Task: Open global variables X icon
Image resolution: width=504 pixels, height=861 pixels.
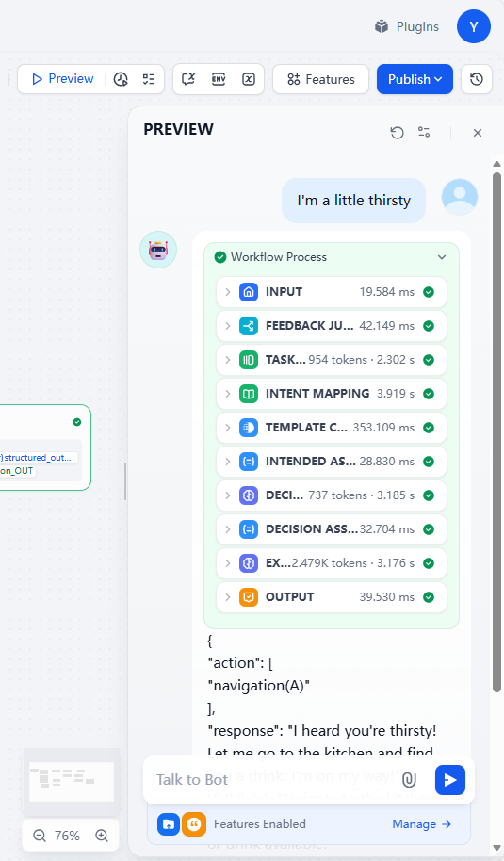Action: pyautogui.click(x=249, y=80)
